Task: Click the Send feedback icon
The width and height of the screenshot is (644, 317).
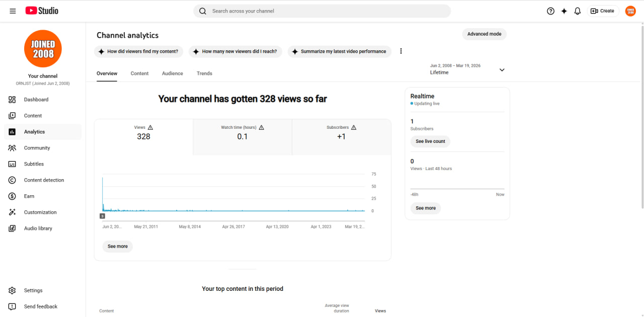Action: point(13,306)
